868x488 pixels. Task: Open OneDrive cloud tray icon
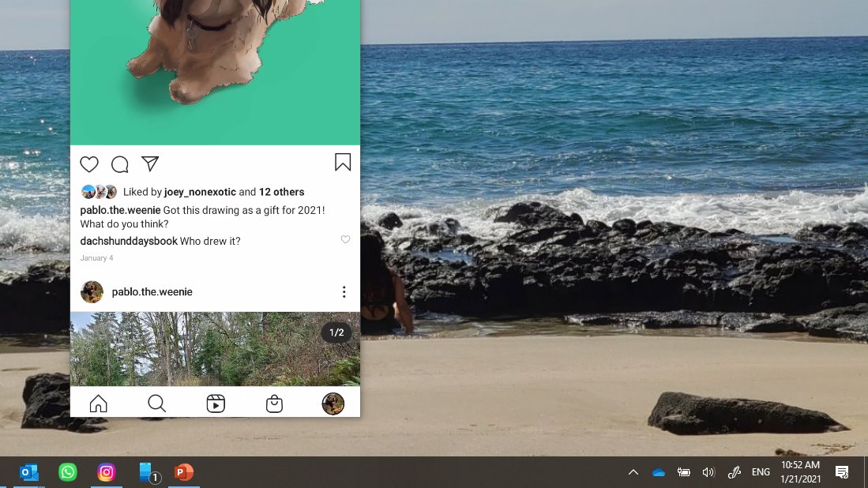658,472
